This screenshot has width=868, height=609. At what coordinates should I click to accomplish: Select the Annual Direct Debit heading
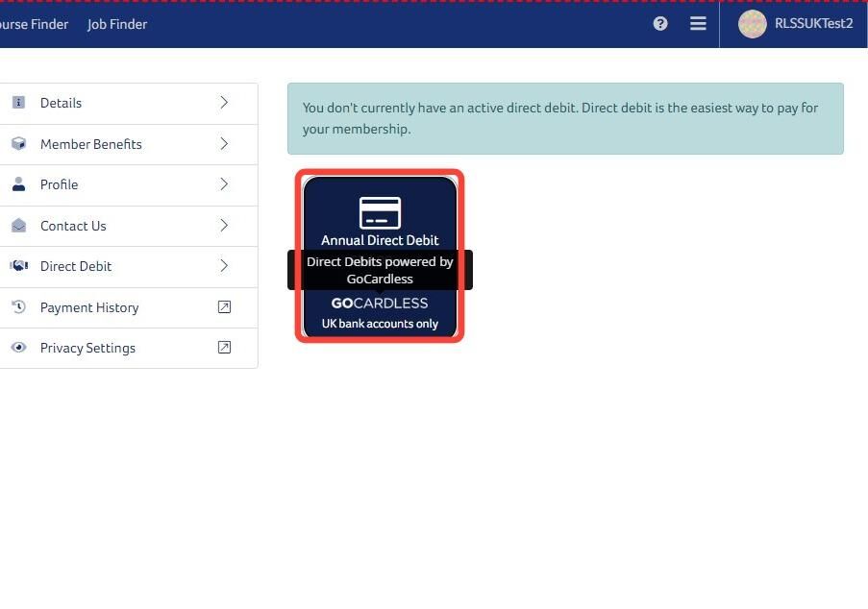click(380, 240)
